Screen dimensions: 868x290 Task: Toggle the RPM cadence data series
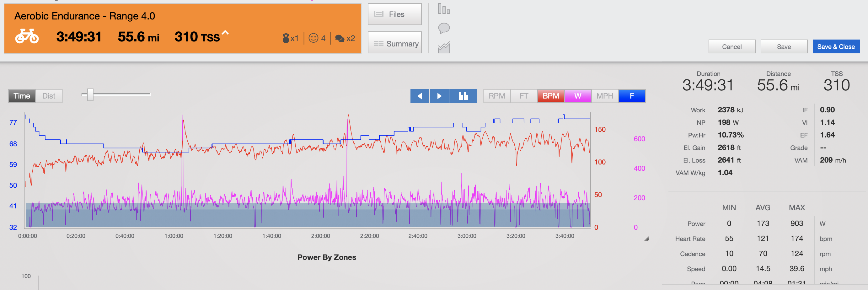point(497,96)
